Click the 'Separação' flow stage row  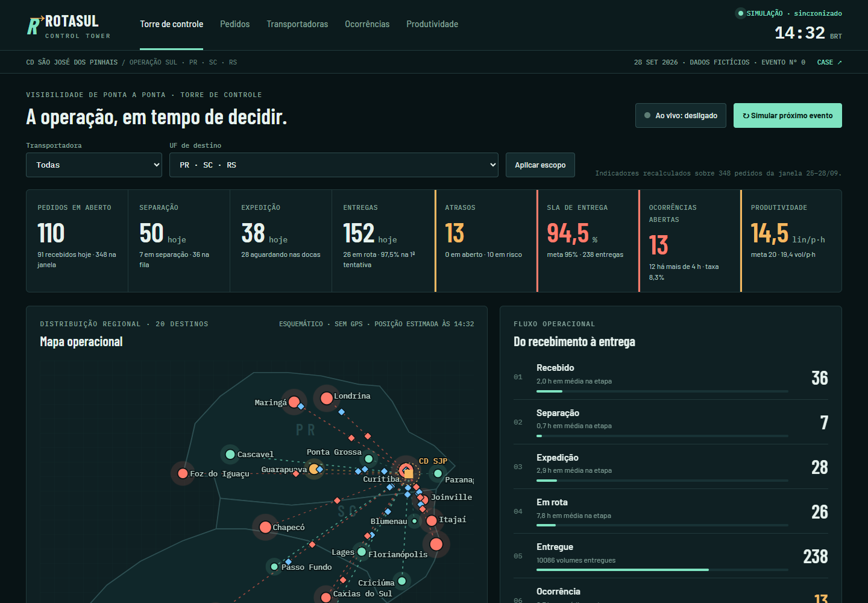tap(671, 422)
